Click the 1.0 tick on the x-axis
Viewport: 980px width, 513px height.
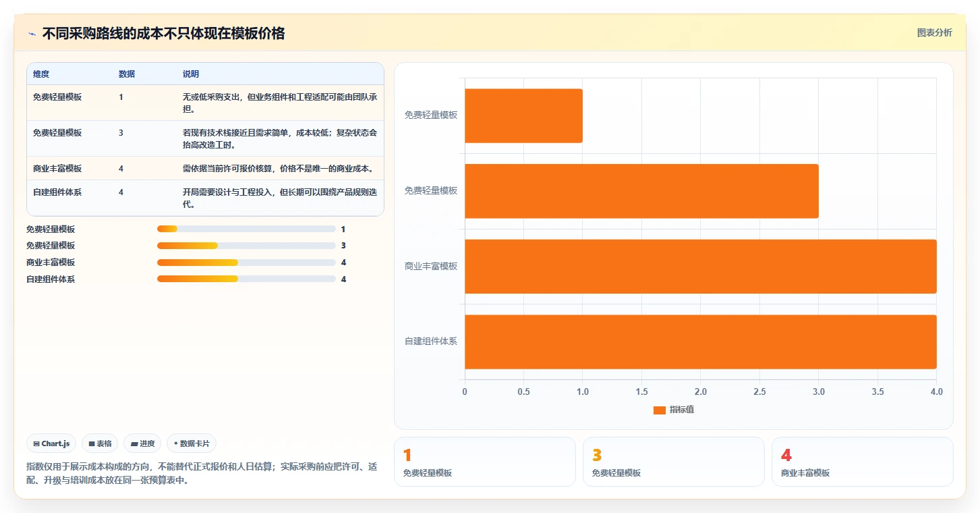click(x=583, y=391)
